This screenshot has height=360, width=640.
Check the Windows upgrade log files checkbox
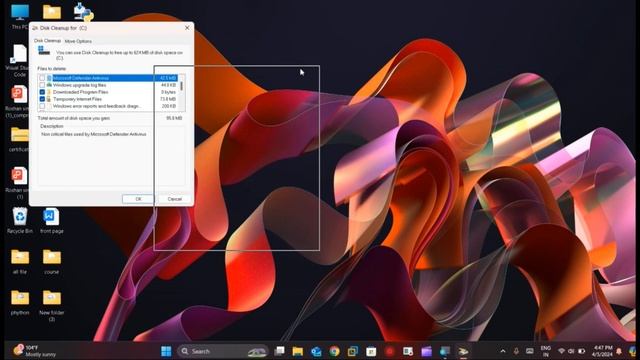tap(42, 85)
